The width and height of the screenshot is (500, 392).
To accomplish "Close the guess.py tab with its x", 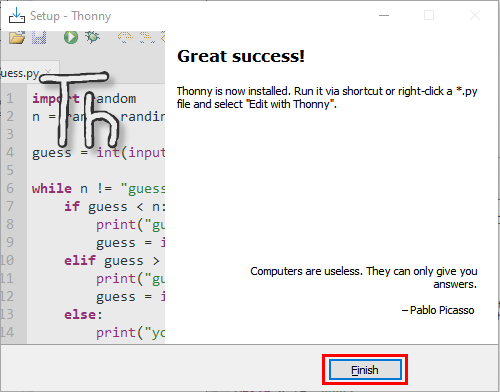I will 48,72.
